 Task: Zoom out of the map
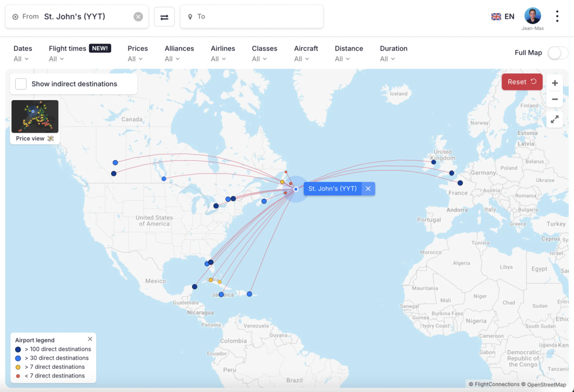click(554, 99)
